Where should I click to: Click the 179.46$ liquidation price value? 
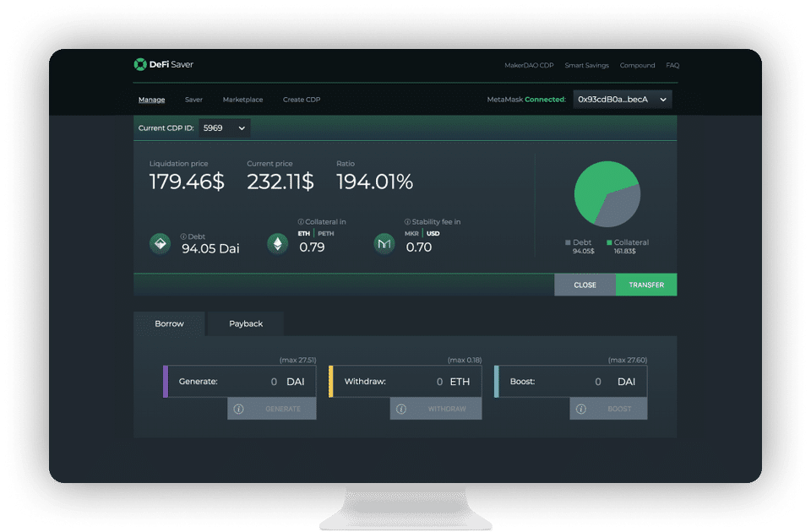[187, 182]
